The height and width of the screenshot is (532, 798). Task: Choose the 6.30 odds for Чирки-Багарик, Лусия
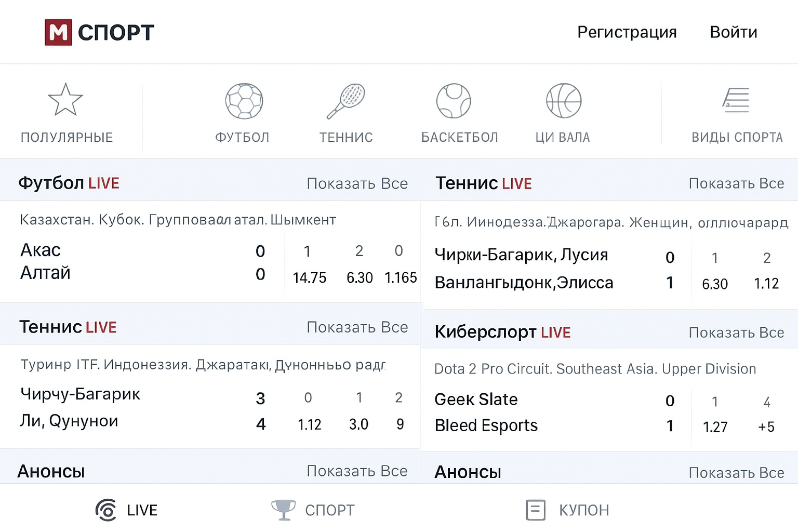(x=715, y=284)
